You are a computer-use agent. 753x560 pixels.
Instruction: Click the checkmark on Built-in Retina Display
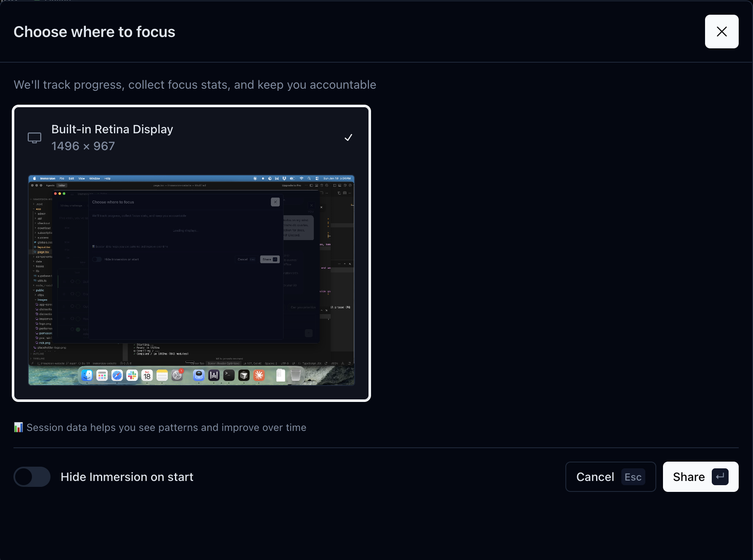point(348,137)
